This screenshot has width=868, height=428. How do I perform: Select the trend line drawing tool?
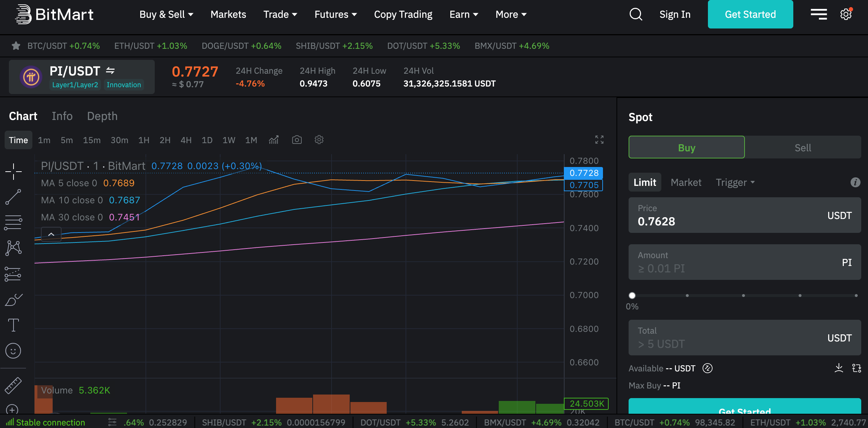pos(14,197)
